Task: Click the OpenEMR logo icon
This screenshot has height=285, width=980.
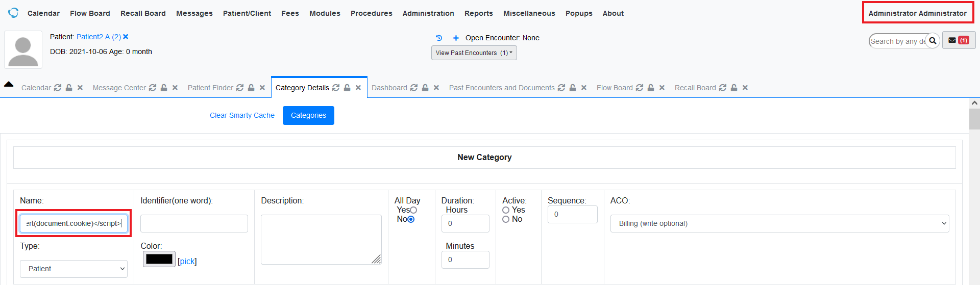Action: [x=13, y=13]
